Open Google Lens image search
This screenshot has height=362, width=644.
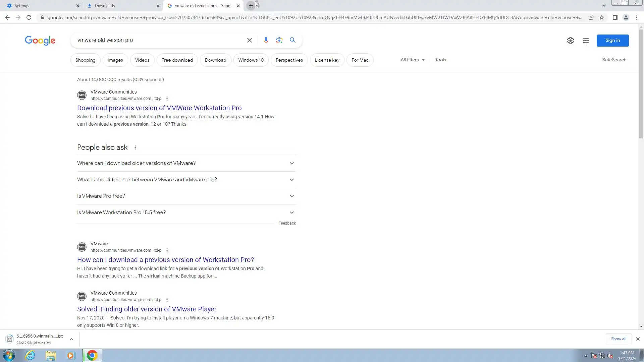279,40
